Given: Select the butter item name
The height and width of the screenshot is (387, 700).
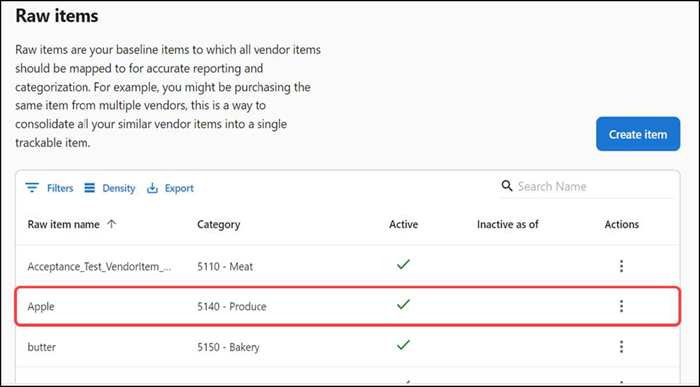Looking at the screenshot, I should [x=42, y=347].
